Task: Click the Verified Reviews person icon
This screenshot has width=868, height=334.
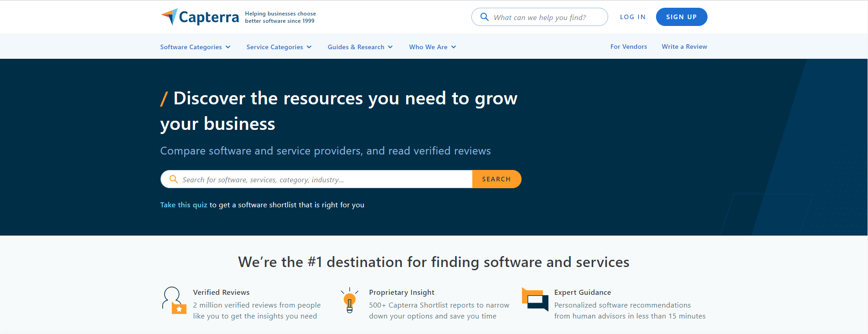Action: click(173, 300)
